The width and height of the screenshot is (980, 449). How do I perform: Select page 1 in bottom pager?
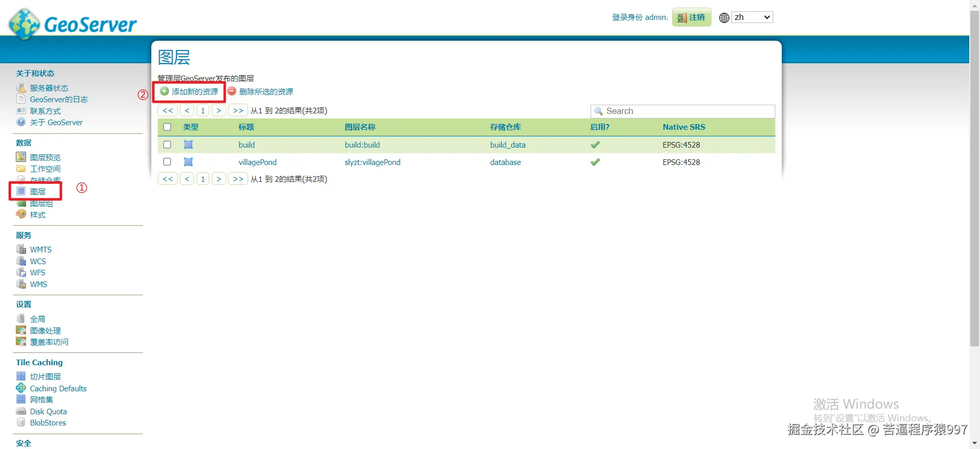coord(203,179)
